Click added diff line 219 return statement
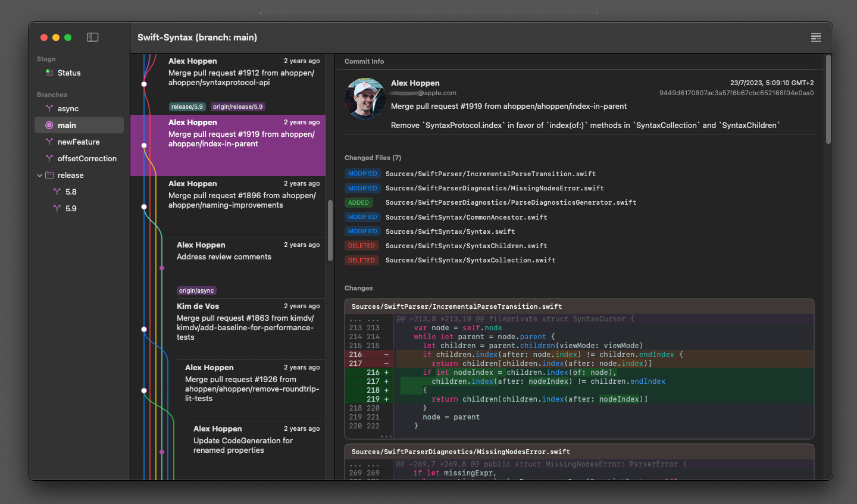This screenshot has width=857, height=504. coord(579,399)
